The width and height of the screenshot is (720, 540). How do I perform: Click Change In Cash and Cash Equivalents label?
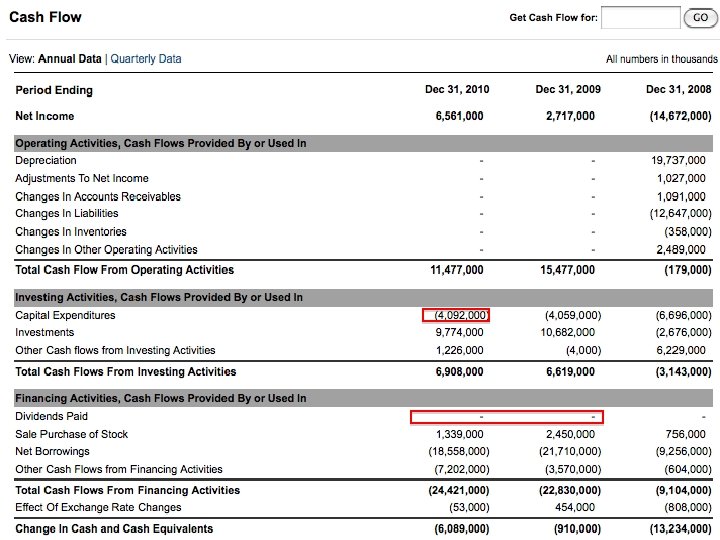coord(114,529)
